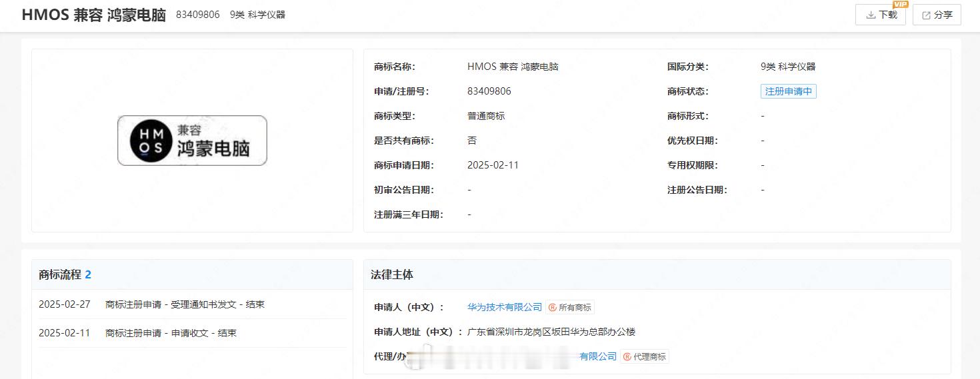Select trademark name value HMOS 兼容 鸿蒙电脑

513,67
